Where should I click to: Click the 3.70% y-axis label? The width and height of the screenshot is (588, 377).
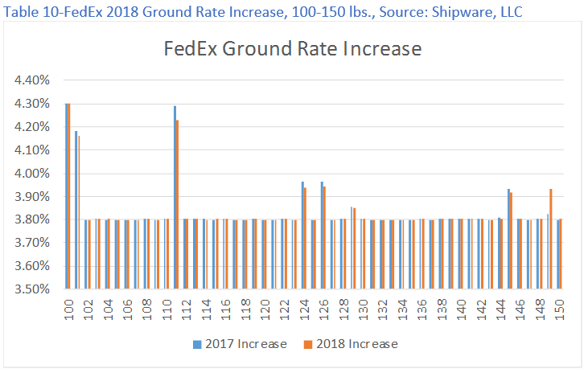click(32, 243)
